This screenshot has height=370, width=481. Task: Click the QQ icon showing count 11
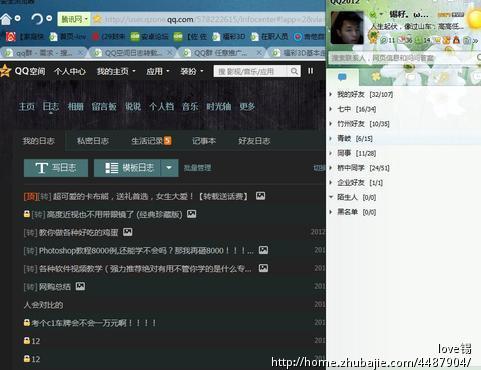(x=387, y=41)
